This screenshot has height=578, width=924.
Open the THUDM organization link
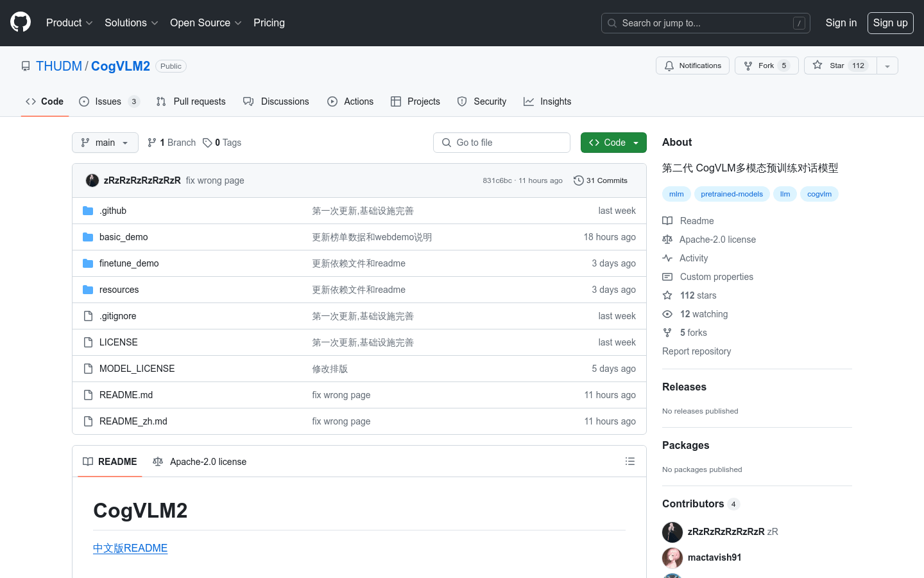coord(59,66)
